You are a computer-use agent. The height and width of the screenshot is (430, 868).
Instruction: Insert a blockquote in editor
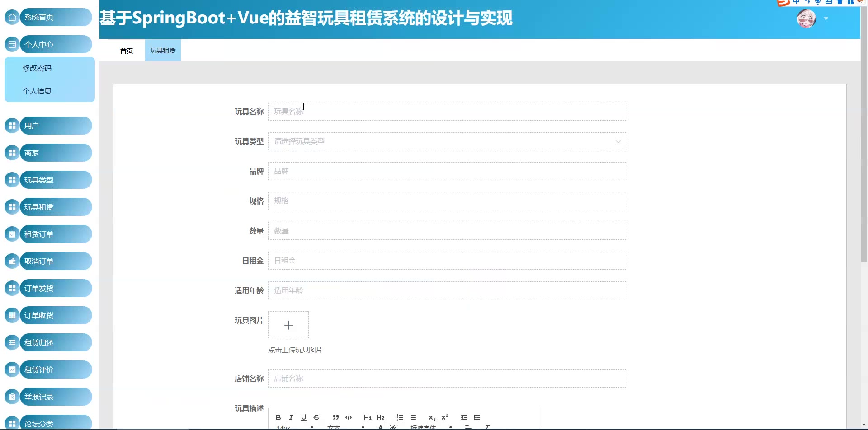point(335,417)
